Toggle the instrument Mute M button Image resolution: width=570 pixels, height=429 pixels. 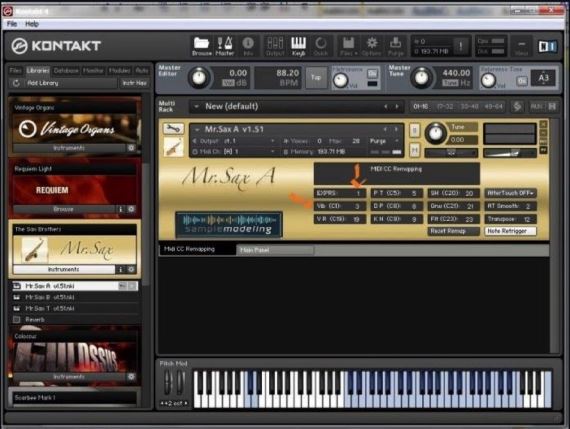click(x=414, y=150)
